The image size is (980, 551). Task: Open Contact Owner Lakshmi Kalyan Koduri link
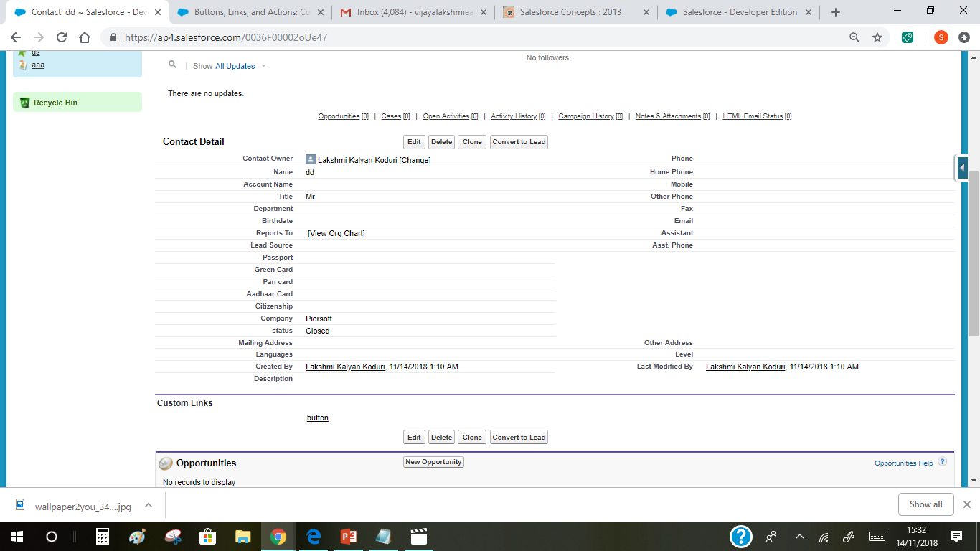click(357, 160)
